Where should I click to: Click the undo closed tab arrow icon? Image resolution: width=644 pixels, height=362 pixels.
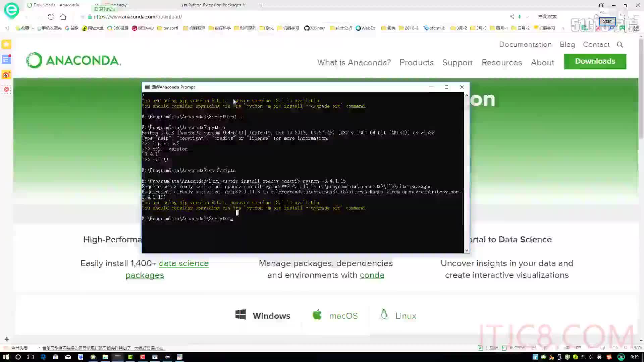tap(623, 16)
